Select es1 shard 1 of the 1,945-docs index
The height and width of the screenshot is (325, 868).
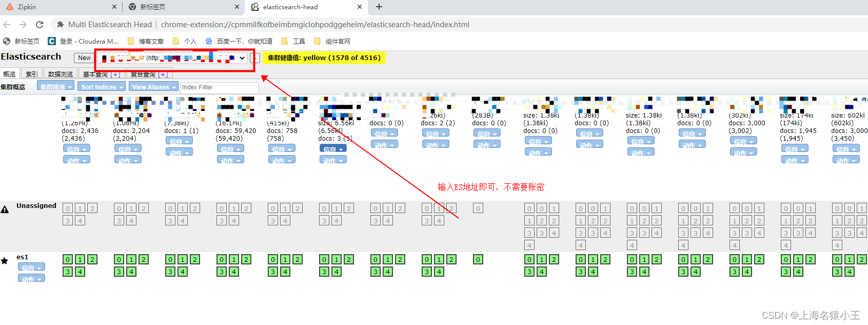click(798, 259)
